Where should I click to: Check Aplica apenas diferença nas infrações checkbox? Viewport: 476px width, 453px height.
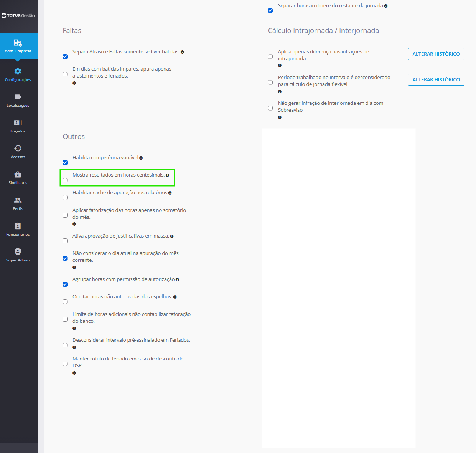[x=270, y=57]
